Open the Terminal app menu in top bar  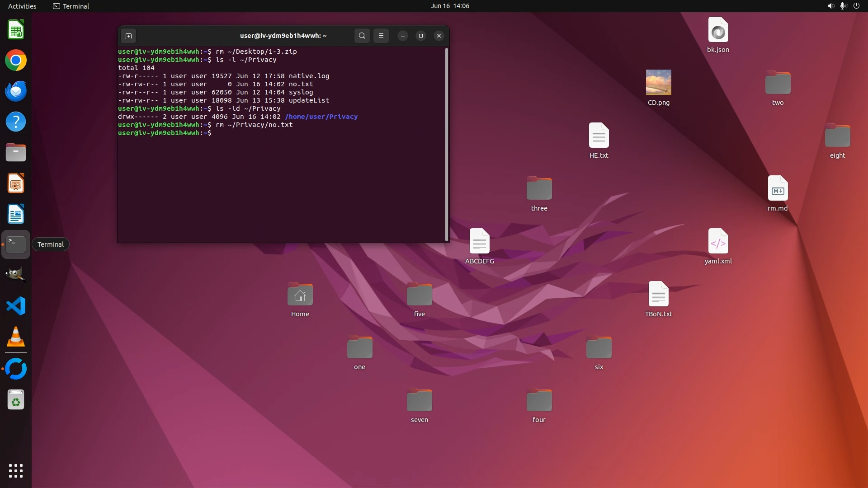71,6
